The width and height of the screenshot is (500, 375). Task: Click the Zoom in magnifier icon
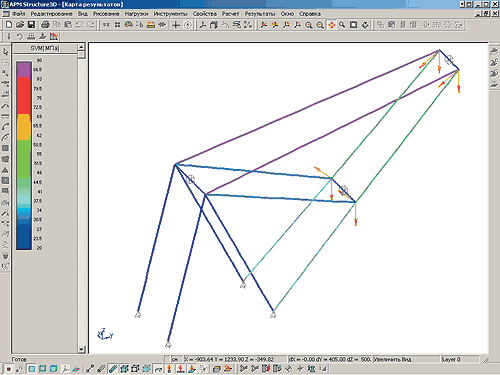[x=309, y=25]
